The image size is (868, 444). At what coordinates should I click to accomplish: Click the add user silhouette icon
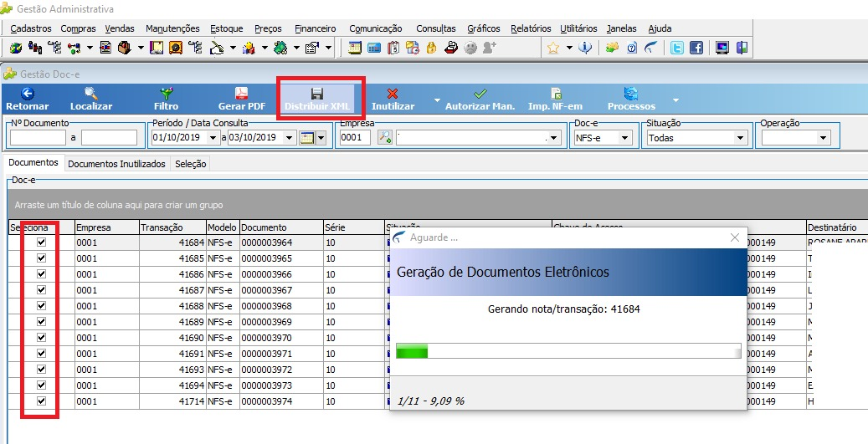[x=490, y=48]
